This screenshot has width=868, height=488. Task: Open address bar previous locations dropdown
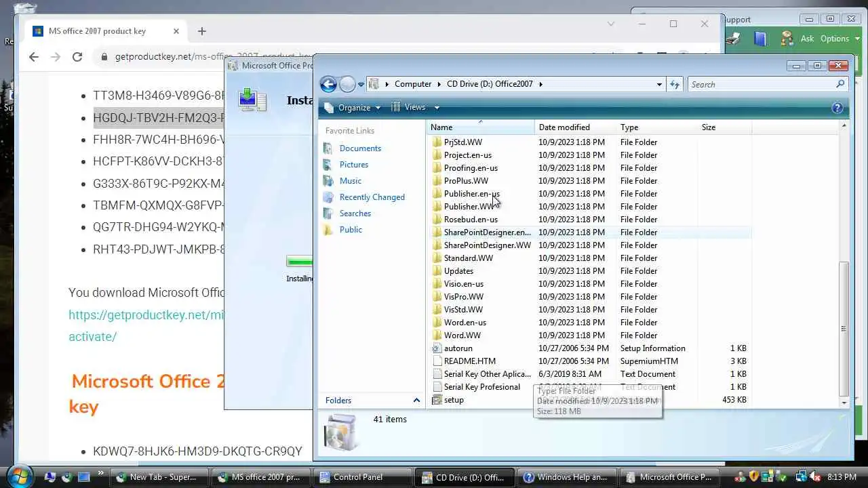coord(659,85)
